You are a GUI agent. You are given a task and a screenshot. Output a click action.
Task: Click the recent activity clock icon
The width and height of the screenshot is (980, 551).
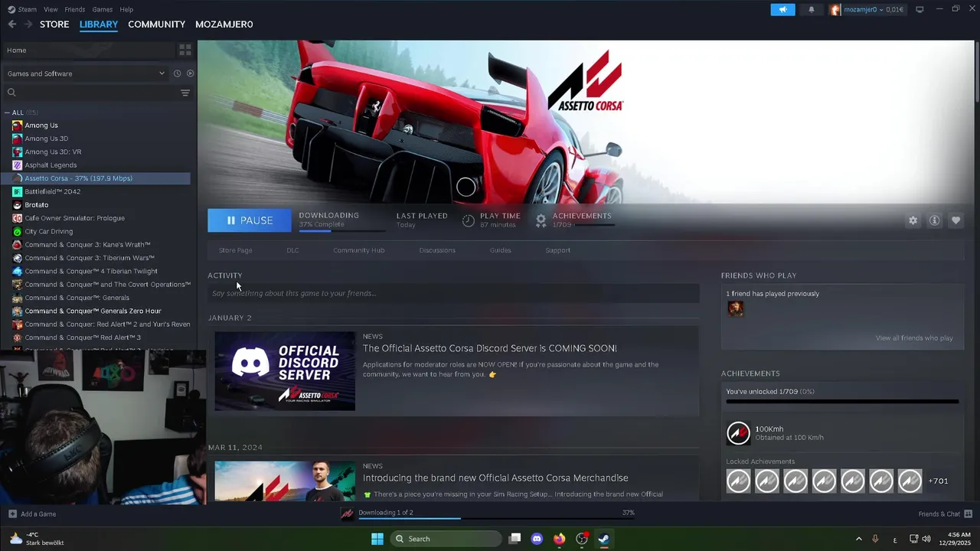[x=177, y=73]
